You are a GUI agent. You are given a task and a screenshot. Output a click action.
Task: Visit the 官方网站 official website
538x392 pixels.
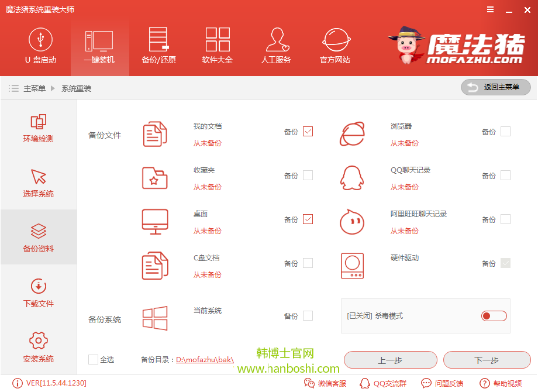coord(334,47)
